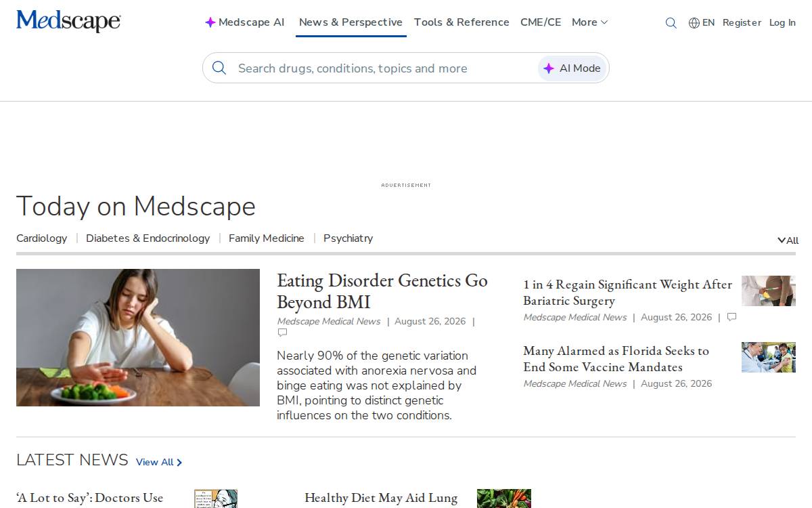This screenshot has width=812, height=508.
Task: Open comments icon beside Bariatric Surgery article
Action: [731, 317]
